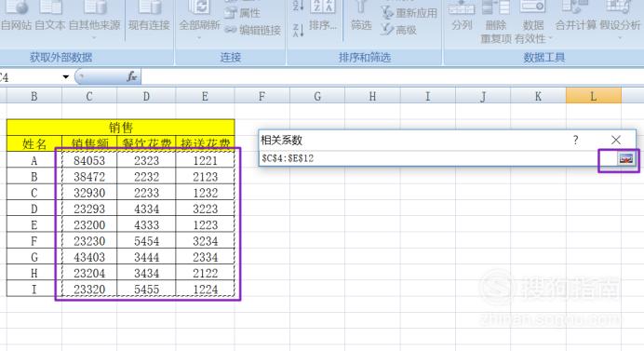
Task: Click name cell I in table
Action: (x=34, y=289)
